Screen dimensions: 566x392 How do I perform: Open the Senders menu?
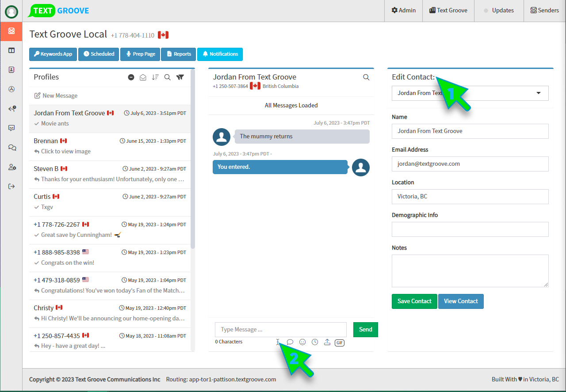point(545,11)
